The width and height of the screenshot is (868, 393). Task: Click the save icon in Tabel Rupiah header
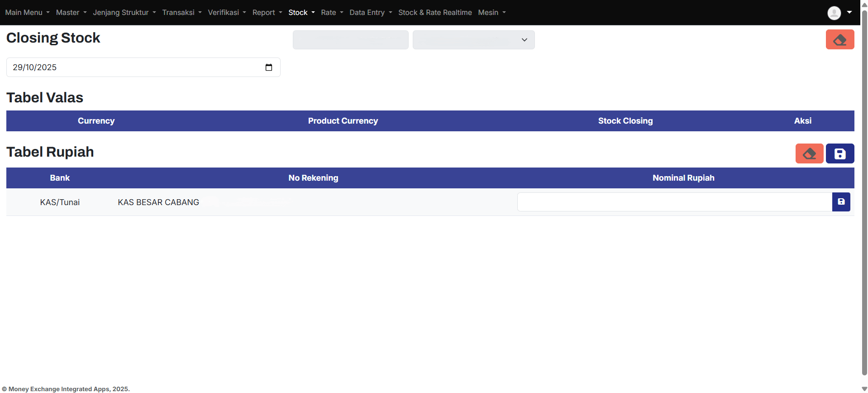(839, 153)
